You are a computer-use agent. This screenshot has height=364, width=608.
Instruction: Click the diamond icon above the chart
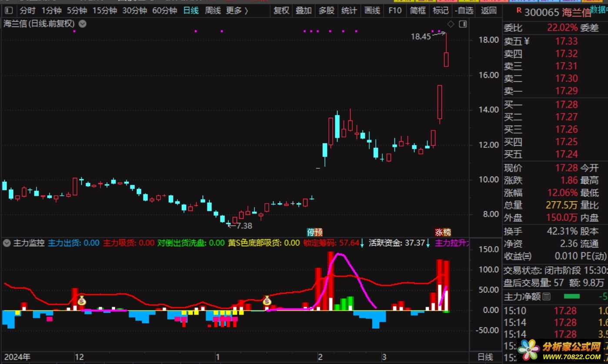click(451, 24)
